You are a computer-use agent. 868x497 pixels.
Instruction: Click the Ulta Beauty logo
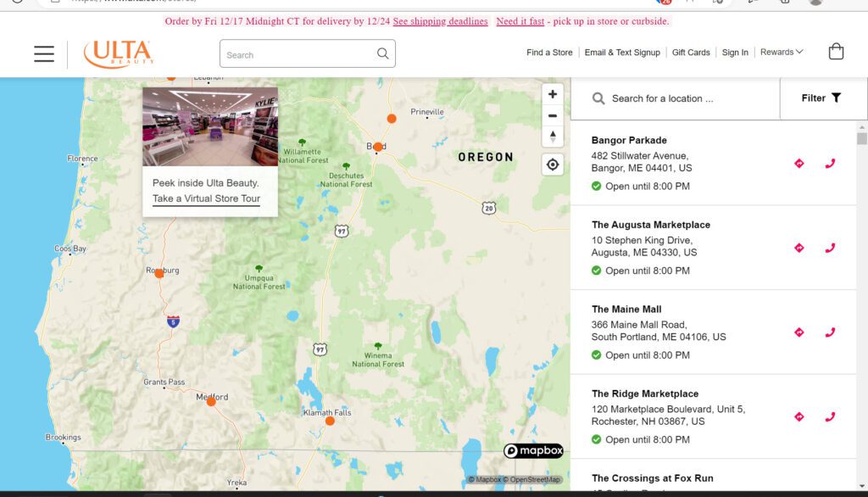(x=118, y=53)
